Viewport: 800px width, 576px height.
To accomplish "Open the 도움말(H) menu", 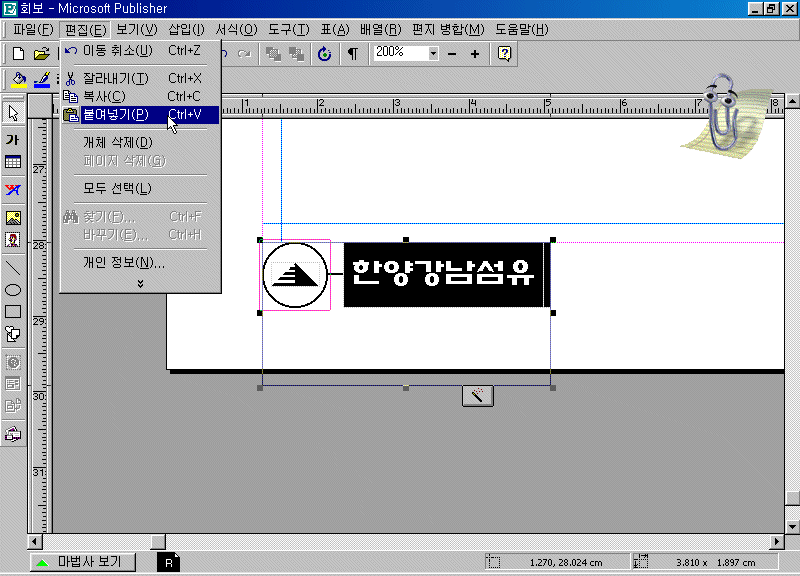I will point(521,30).
